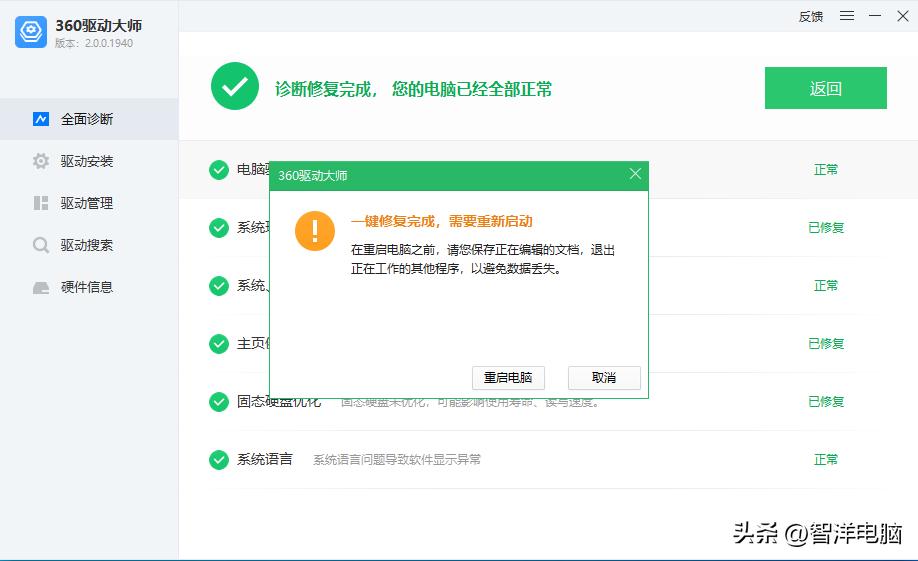Click the 反馈 feedback link
The height and width of the screenshot is (561, 918).
tap(811, 16)
